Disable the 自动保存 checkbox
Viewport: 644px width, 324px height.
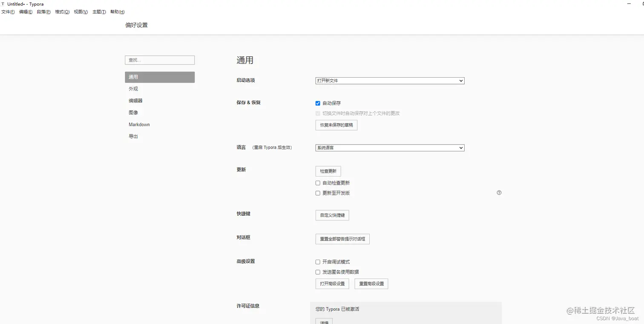pyautogui.click(x=318, y=103)
